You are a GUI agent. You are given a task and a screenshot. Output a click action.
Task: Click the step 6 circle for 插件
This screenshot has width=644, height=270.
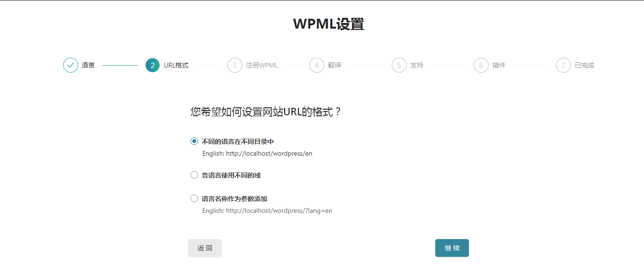tap(481, 65)
